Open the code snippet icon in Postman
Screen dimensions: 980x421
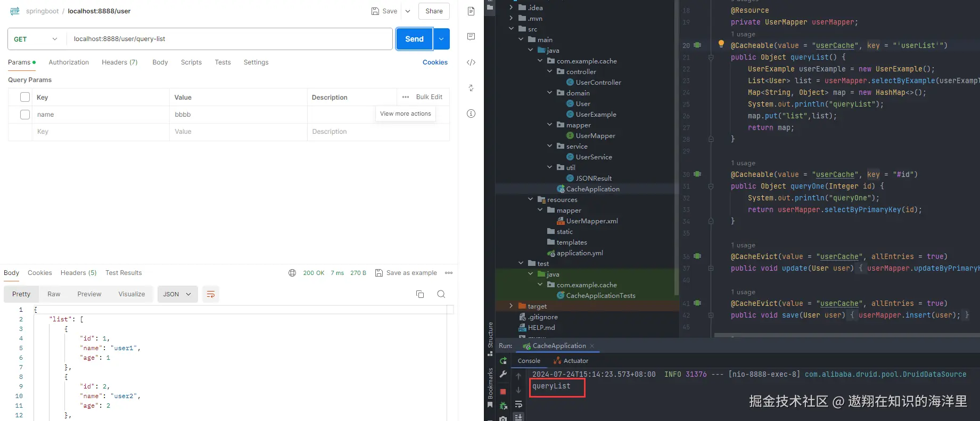click(x=471, y=62)
